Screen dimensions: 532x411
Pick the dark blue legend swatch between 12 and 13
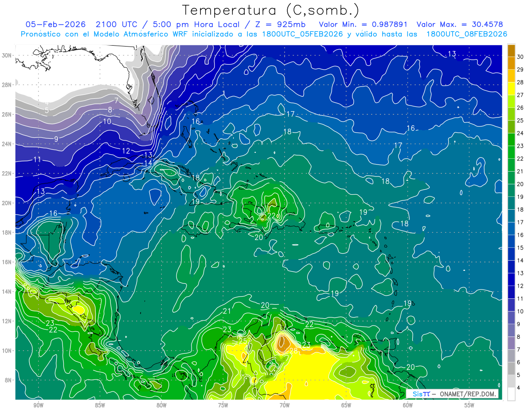tap(511, 279)
